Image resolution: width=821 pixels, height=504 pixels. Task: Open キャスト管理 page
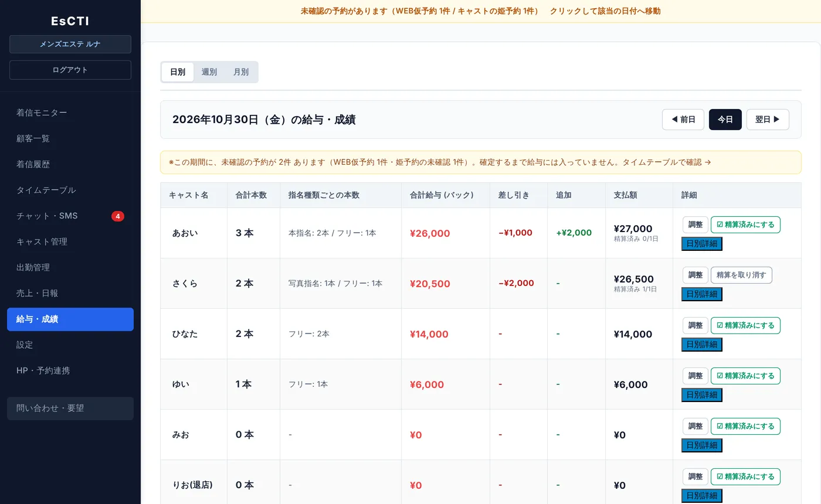point(70,242)
